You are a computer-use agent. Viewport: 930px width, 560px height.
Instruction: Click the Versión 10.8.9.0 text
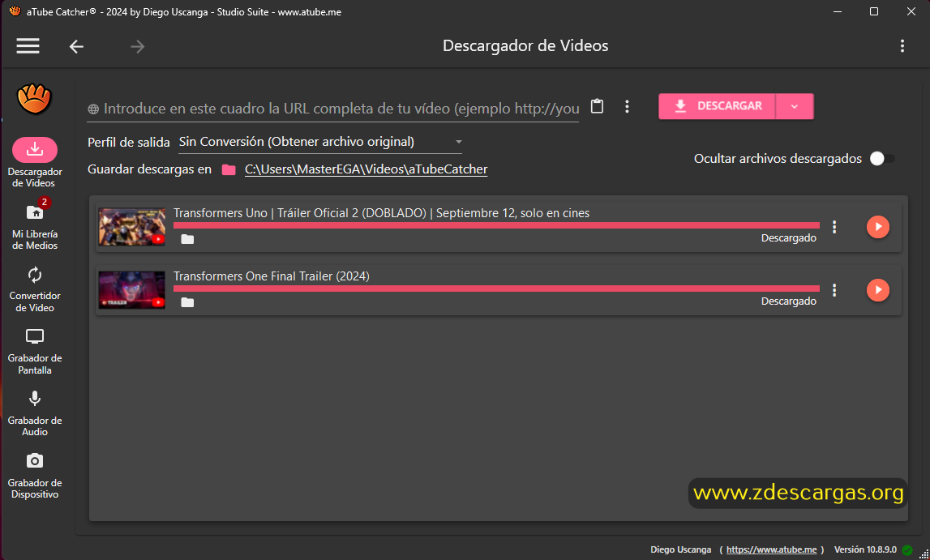pos(865,550)
